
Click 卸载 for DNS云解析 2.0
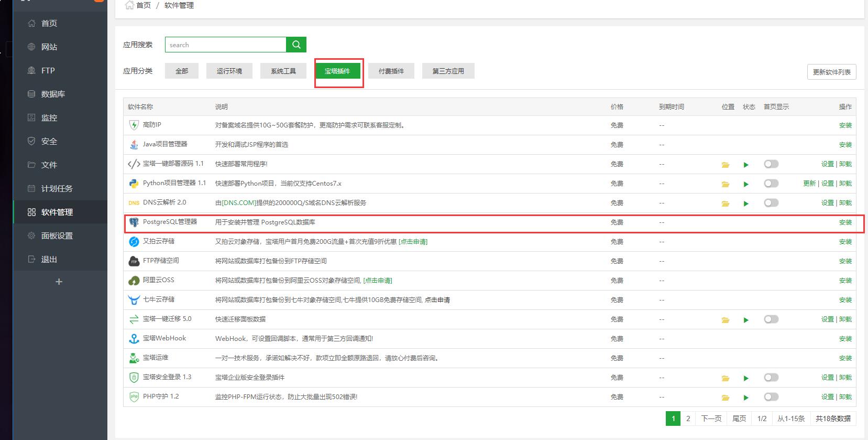(845, 203)
